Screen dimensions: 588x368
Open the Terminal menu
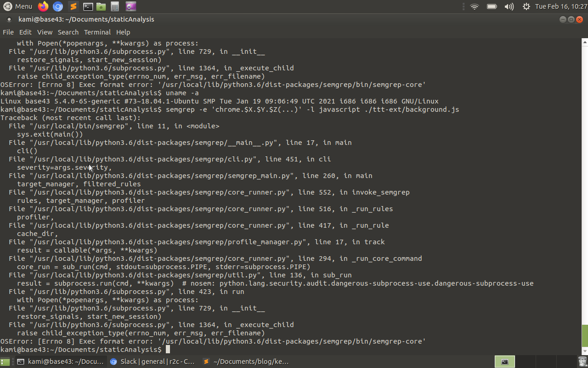(x=97, y=32)
